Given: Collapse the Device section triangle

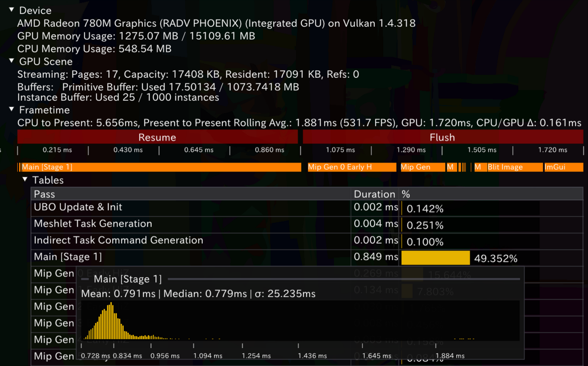Looking at the screenshot, I should [11, 10].
